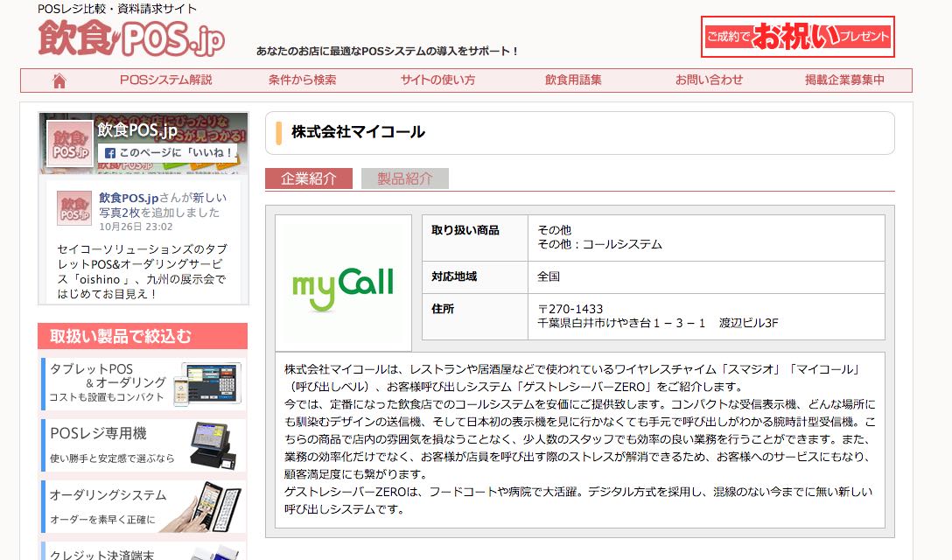Screen dimensions: 952x560
Task: Click the 飲食POS.jp site logo
Action: pos(131,38)
